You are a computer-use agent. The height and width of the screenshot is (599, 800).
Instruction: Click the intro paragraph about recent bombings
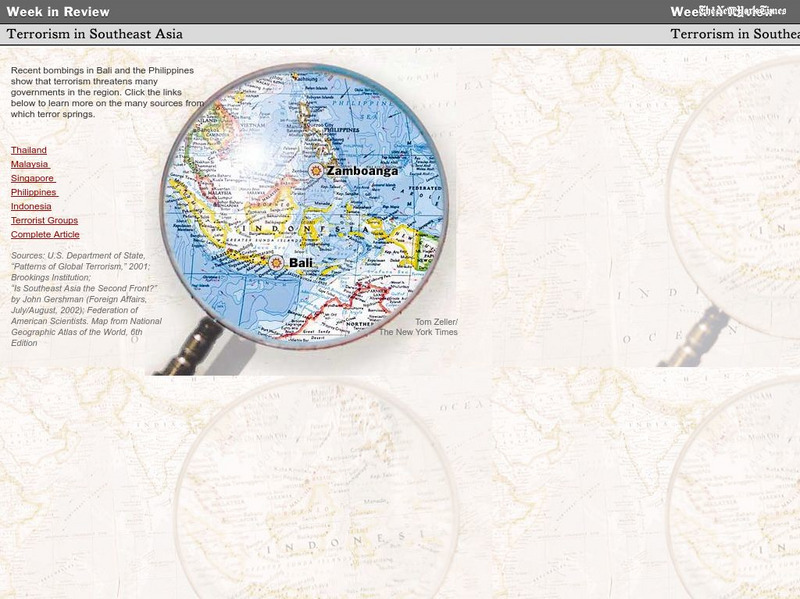point(108,92)
